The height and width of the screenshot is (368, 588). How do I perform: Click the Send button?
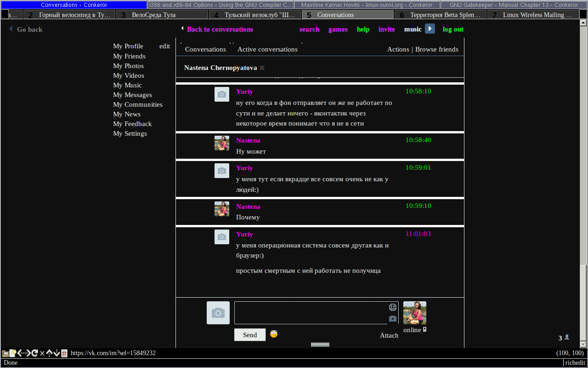pyautogui.click(x=250, y=335)
